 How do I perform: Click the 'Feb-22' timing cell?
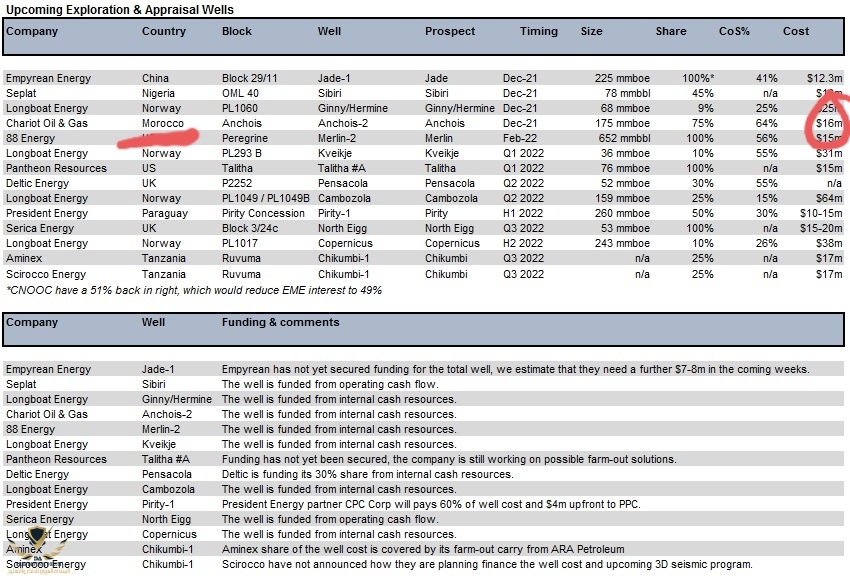tap(520, 138)
